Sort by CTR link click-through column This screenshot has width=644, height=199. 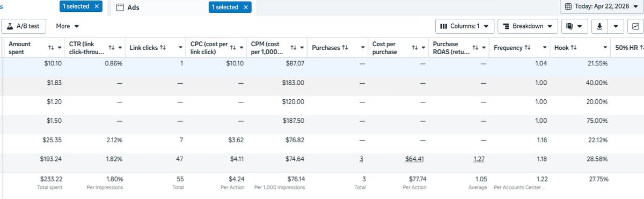click(x=112, y=48)
